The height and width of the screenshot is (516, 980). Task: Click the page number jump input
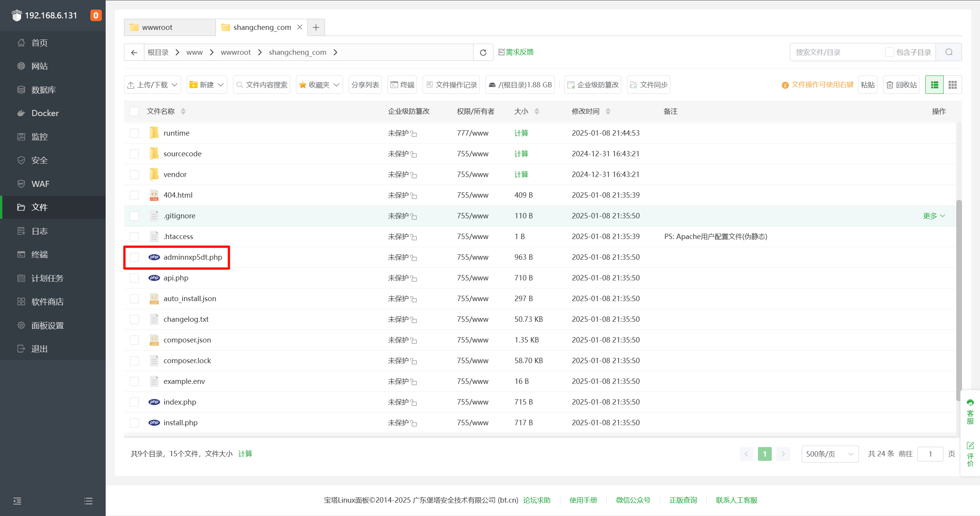930,454
